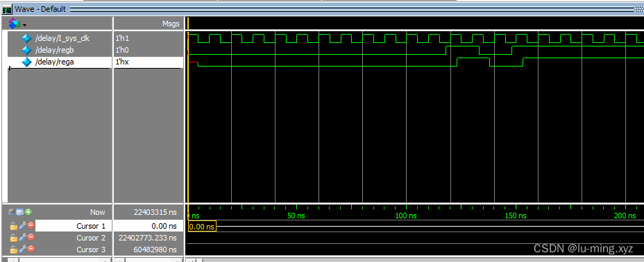Screen dimensions: 644x262
Task: Remove Cursor 1 with red minus
Action: coord(31,226)
